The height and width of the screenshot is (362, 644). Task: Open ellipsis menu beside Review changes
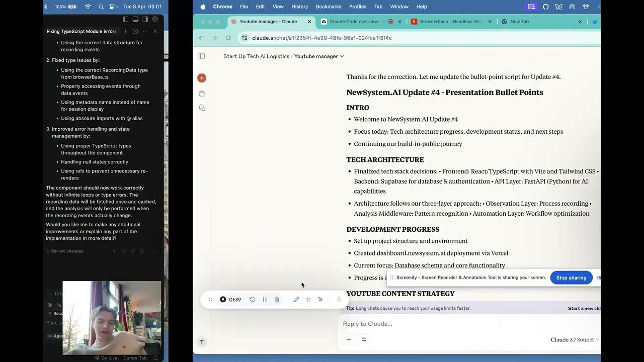click(152, 251)
